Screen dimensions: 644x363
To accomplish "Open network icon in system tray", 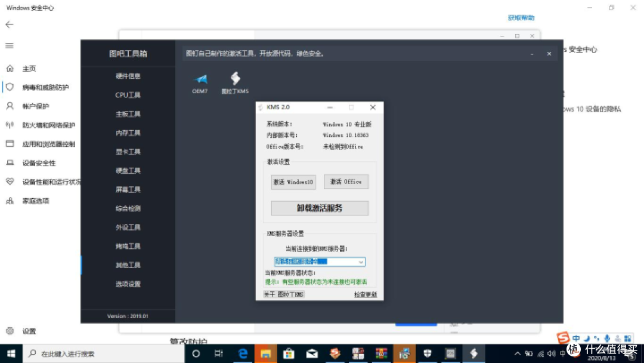I will [540, 353].
